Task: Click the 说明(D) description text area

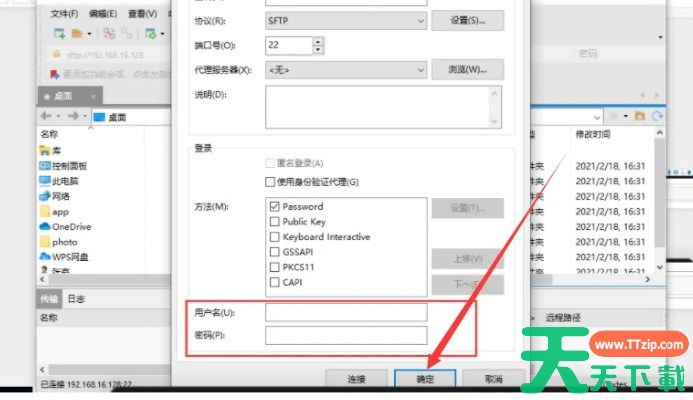Action: coord(383,107)
